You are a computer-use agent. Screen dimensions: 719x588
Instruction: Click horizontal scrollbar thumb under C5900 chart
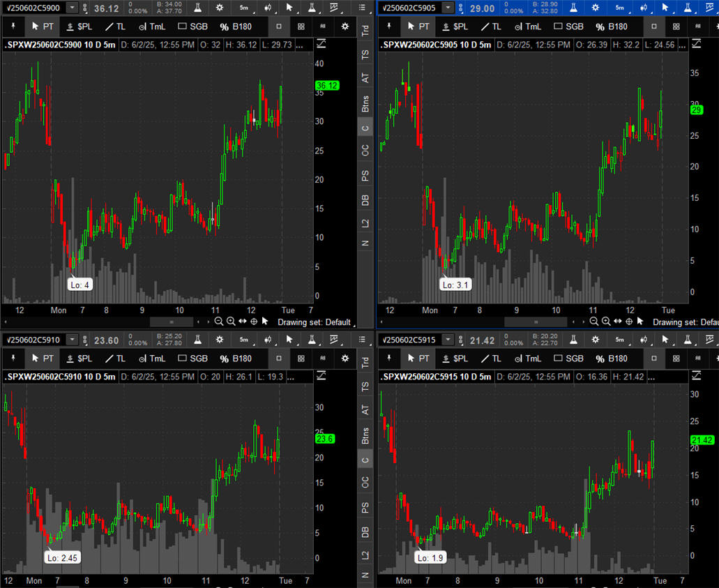point(171,322)
